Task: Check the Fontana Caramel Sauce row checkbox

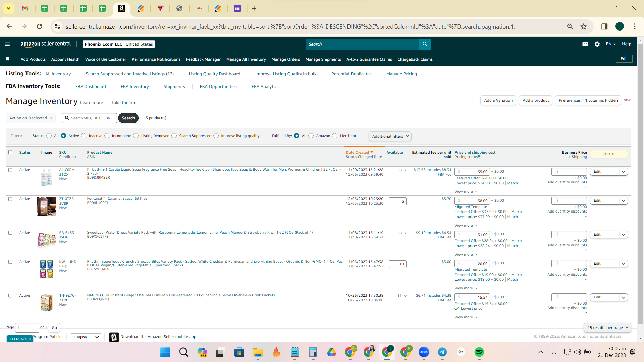Action: point(10,199)
